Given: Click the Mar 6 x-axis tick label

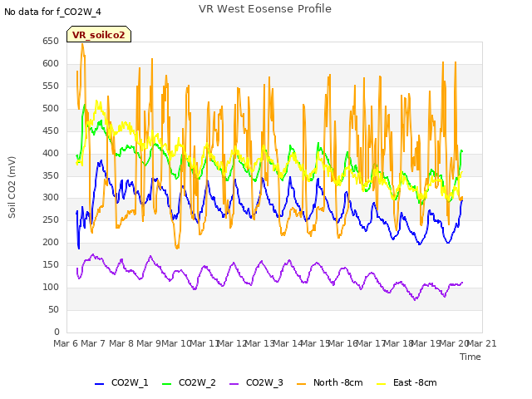Looking at the screenshot, I should [x=66, y=343].
